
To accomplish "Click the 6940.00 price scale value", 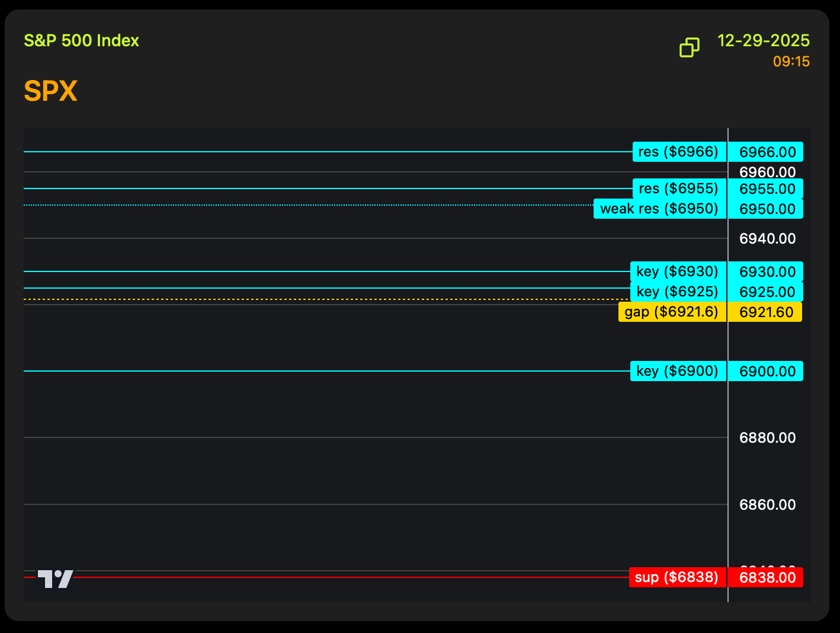I will (x=767, y=238).
